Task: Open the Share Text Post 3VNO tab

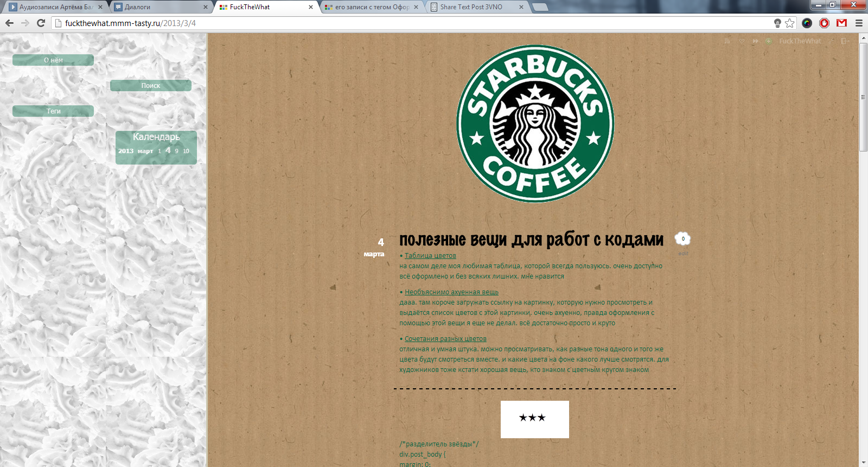Action: coord(477,7)
